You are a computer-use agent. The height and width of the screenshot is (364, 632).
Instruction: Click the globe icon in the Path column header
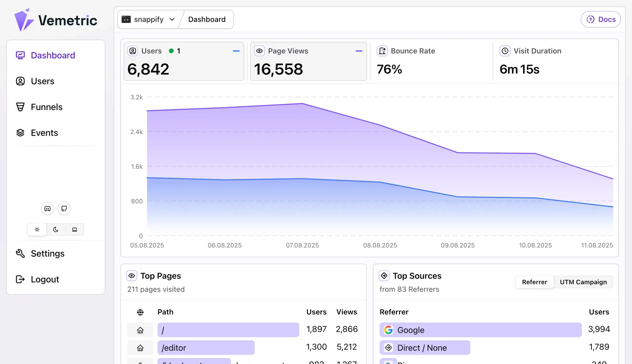point(140,312)
